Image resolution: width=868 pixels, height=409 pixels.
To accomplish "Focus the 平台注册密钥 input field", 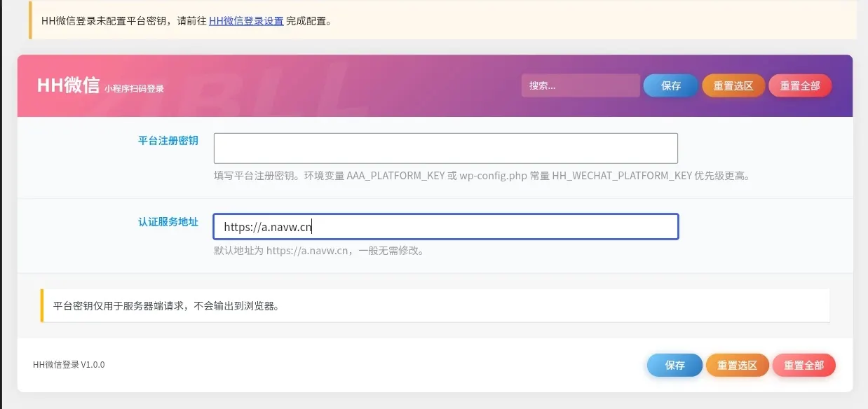I will (446, 148).
